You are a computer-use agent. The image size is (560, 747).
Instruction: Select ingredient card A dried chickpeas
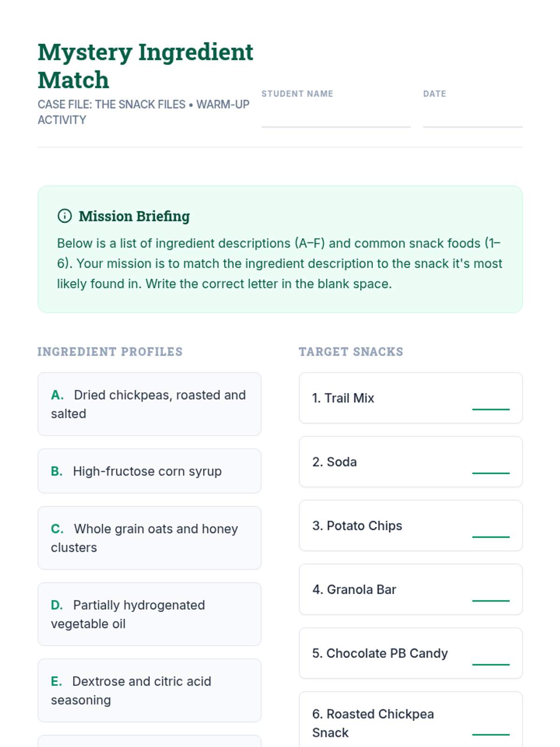(149, 404)
